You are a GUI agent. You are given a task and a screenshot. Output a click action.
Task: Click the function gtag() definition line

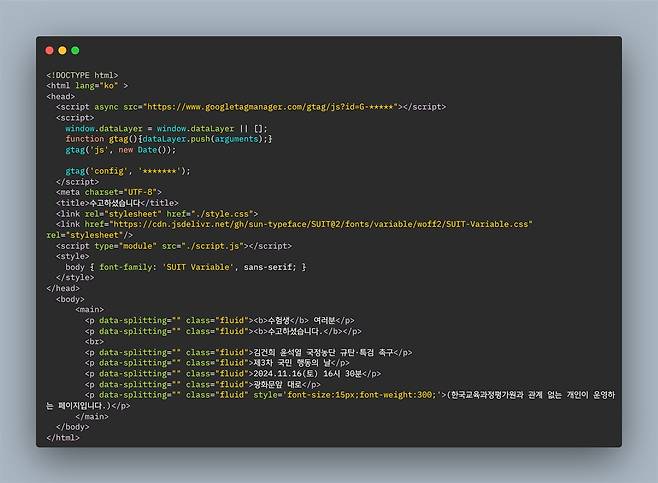pos(169,139)
